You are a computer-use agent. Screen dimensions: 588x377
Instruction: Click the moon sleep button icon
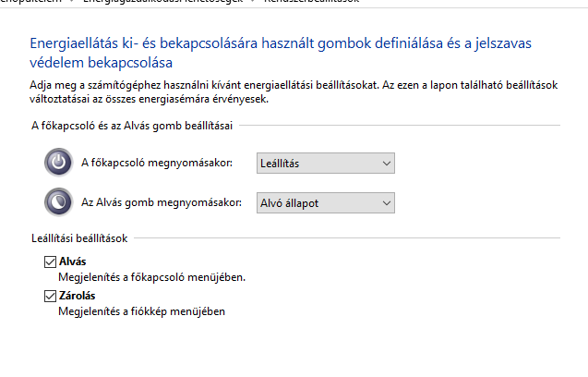pyautogui.click(x=58, y=202)
